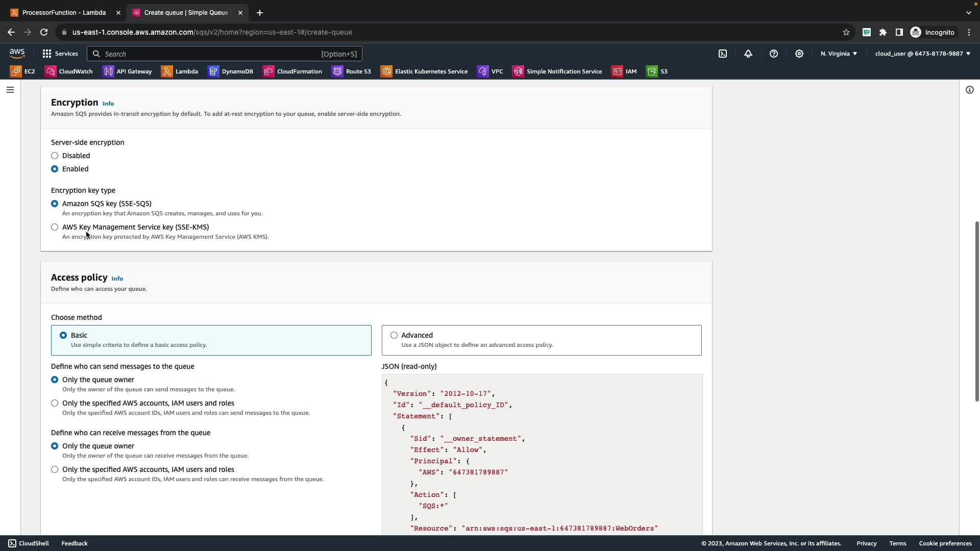Switch to the ProcessorFunction - Lambda tab
980x551 pixels.
64,12
